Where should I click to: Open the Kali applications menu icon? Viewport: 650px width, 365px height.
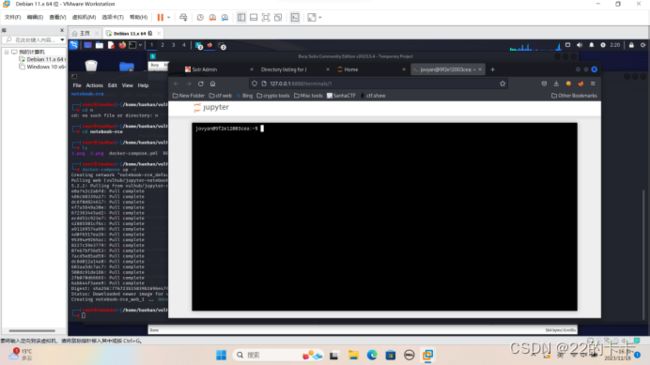coord(74,45)
